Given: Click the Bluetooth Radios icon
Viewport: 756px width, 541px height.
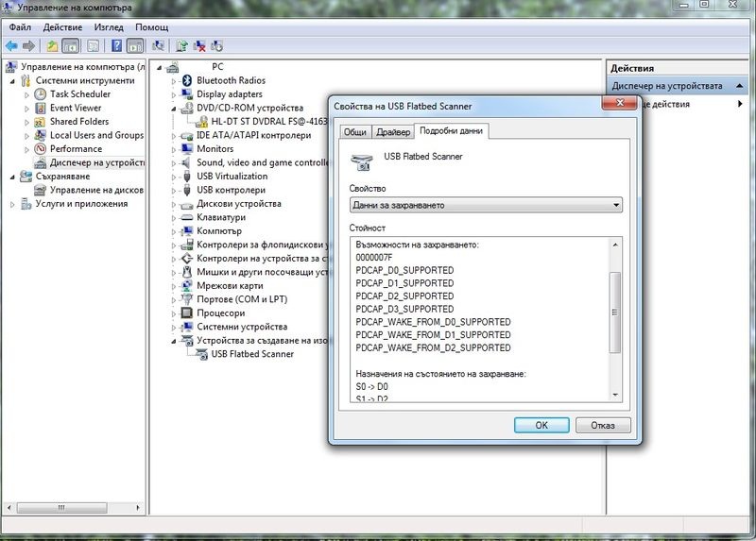Looking at the screenshot, I should (187, 81).
